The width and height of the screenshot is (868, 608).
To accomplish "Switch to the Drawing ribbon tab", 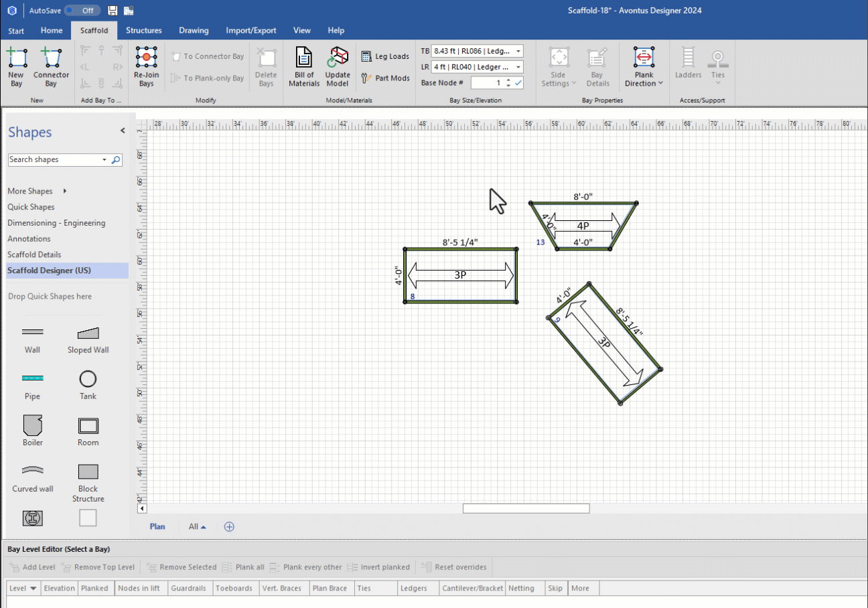I will click(x=194, y=30).
